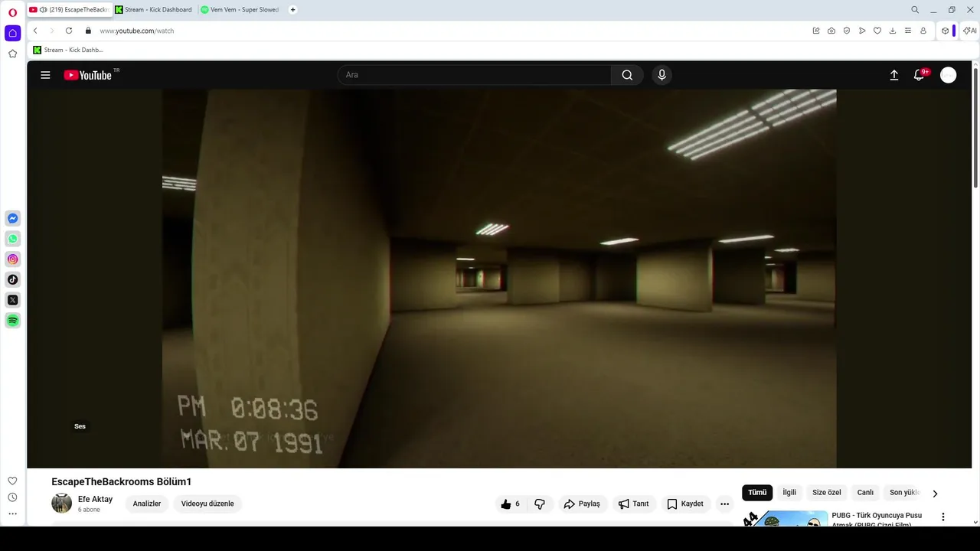Open Spotify in the Opera sidebar
This screenshot has height=551, width=980.
12,321
